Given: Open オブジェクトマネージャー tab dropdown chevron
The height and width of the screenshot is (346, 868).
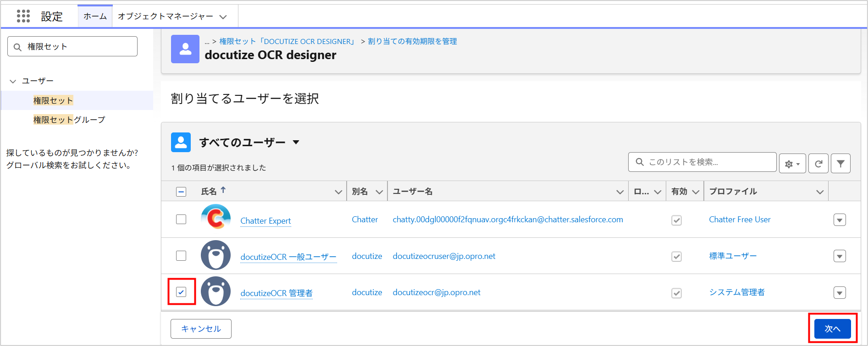Looking at the screenshot, I should 223,17.
